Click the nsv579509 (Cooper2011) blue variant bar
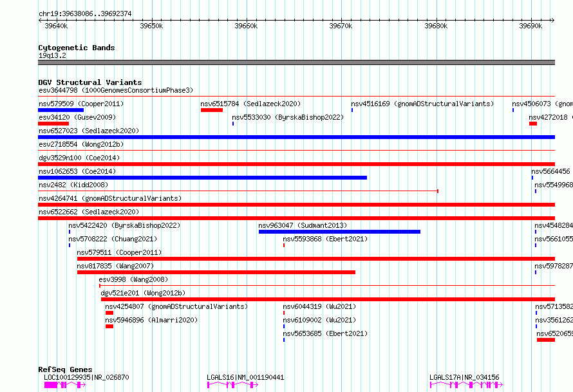This screenshot has height=392, width=573. (x=61, y=110)
